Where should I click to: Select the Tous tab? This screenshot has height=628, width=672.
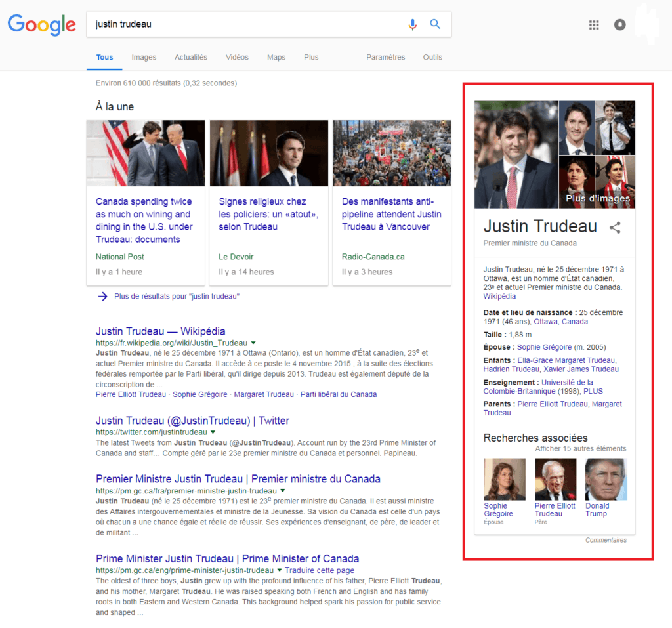tap(104, 58)
